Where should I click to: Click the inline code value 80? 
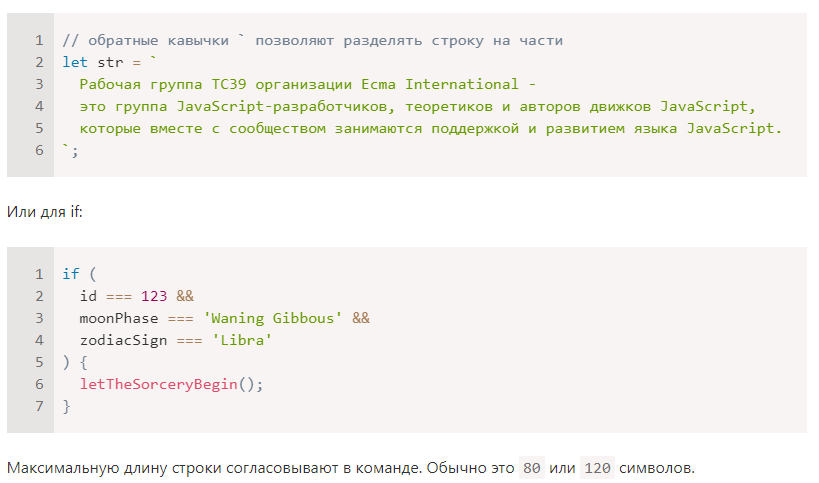point(532,468)
